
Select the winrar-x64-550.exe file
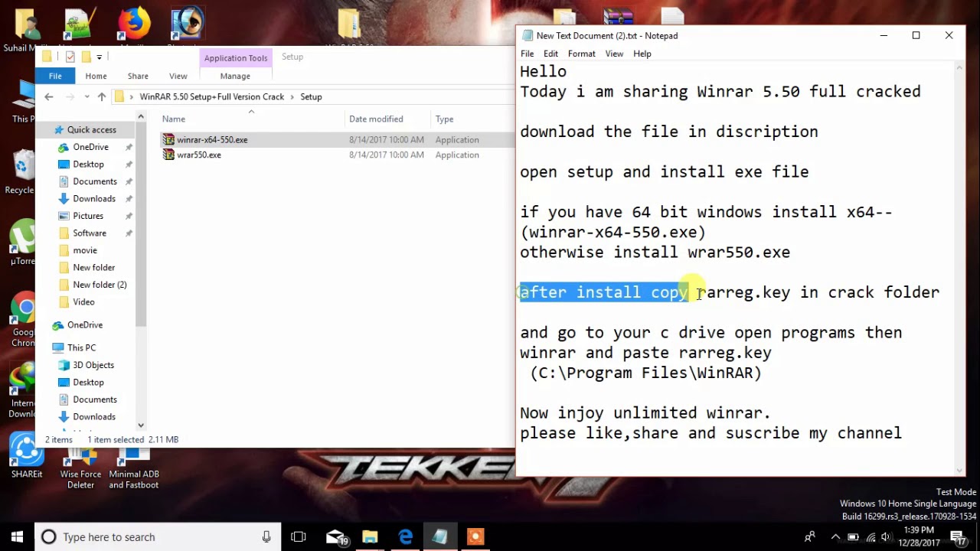coord(212,140)
